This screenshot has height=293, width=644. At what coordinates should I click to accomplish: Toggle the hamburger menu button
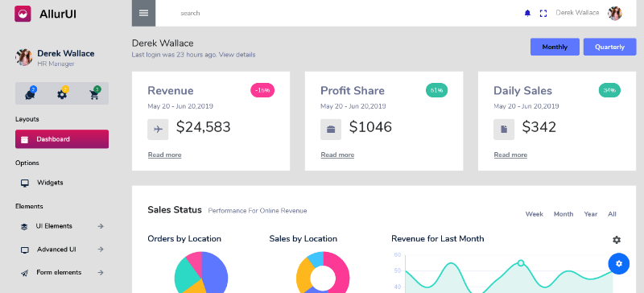pyautogui.click(x=143, y=13)
